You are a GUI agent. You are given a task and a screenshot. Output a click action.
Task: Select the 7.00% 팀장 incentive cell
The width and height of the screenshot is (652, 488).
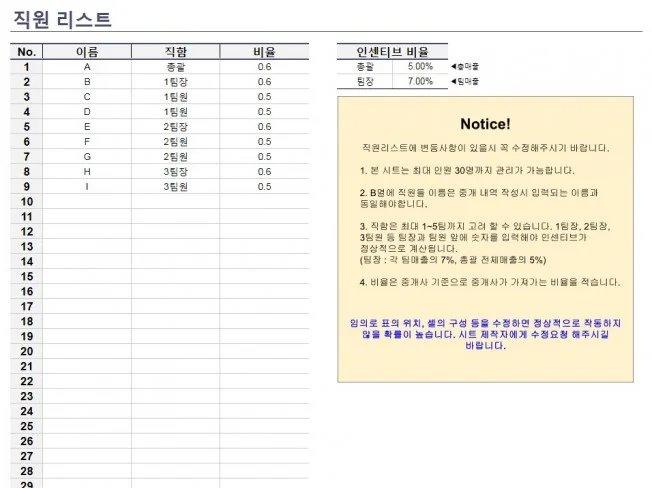[x=420, y=81]
